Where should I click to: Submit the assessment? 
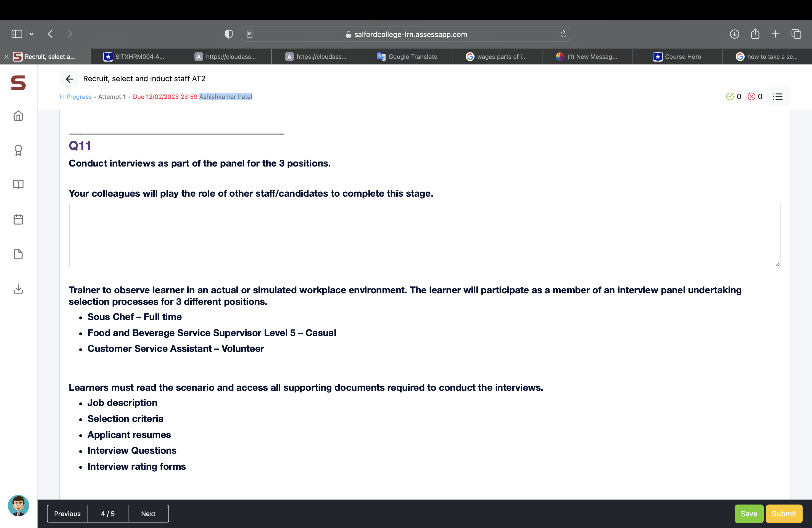784,513
